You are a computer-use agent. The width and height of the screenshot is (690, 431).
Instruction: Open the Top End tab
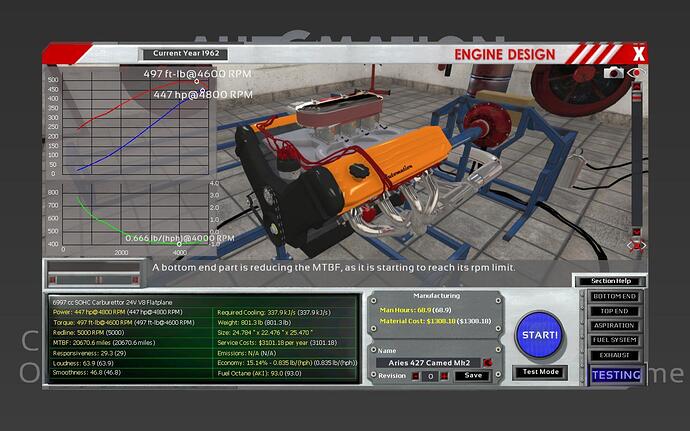click(x=615, y=311)
